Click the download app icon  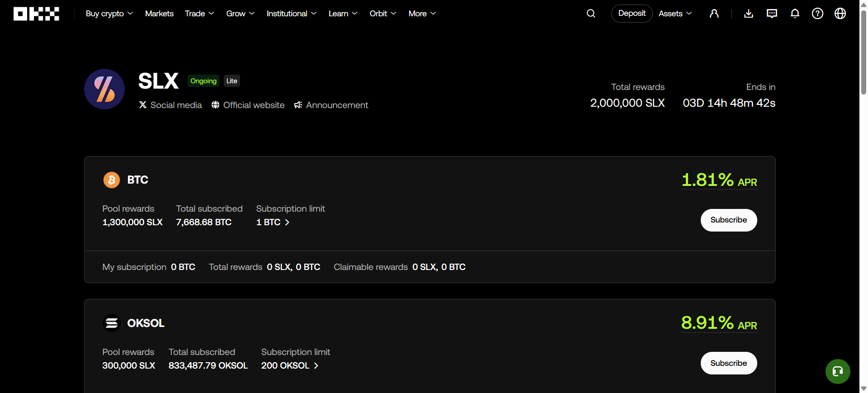(x=749, y=14)
